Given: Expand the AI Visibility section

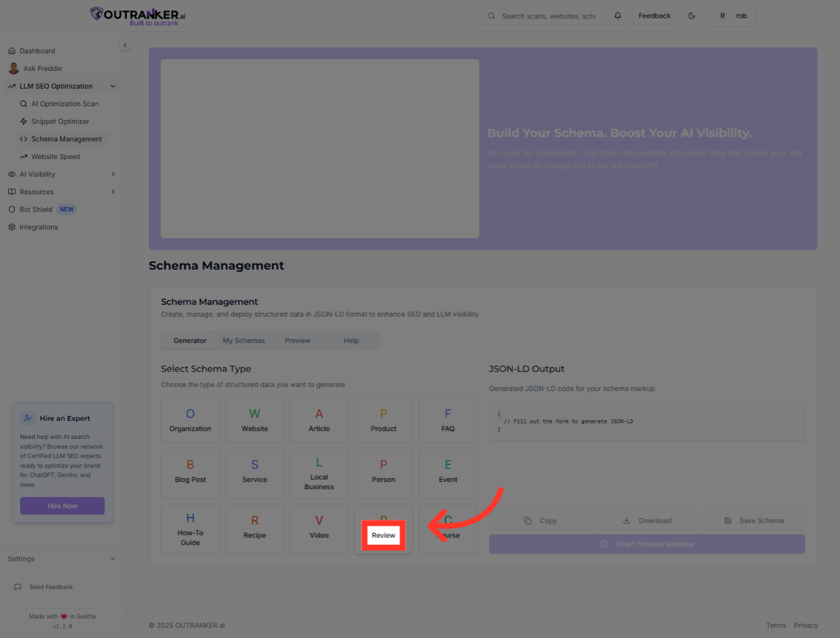Looking at the screenshot, I should point(63,174).
